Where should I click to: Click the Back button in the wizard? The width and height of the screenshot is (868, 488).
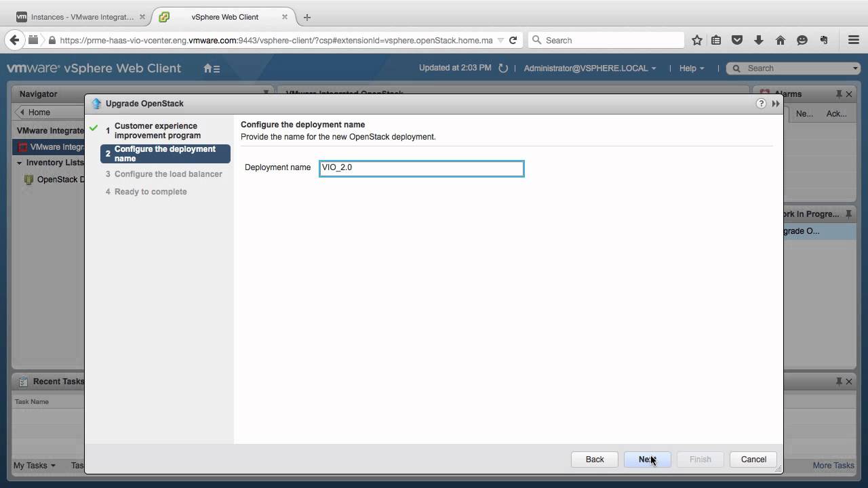595,460
